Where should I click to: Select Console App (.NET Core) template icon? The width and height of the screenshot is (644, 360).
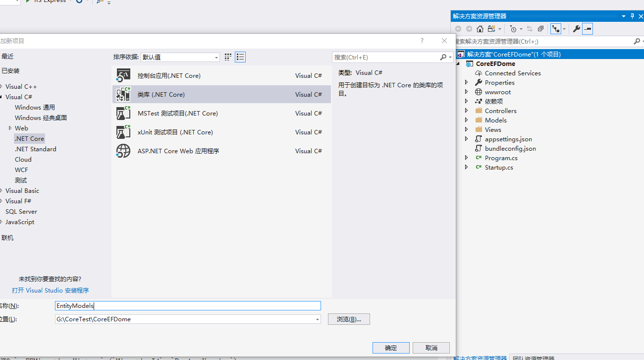pyautogui.click(x=123, y=75)
